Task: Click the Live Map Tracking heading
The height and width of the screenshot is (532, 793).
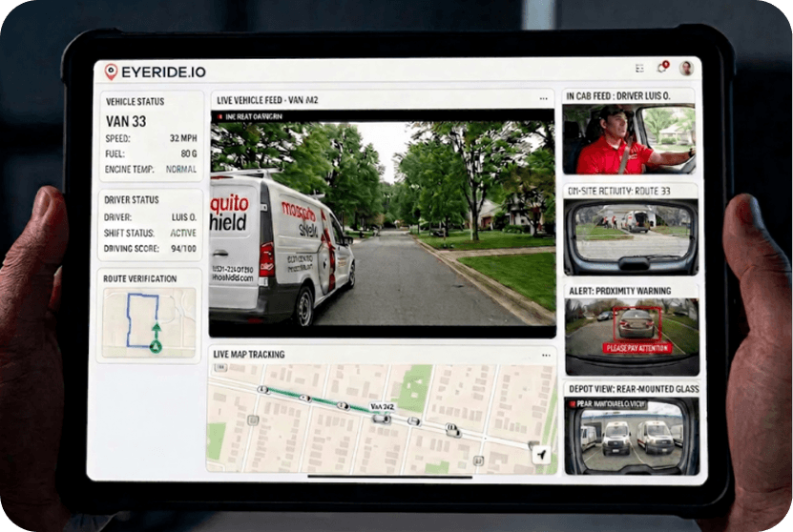Action: pos(249,355)
